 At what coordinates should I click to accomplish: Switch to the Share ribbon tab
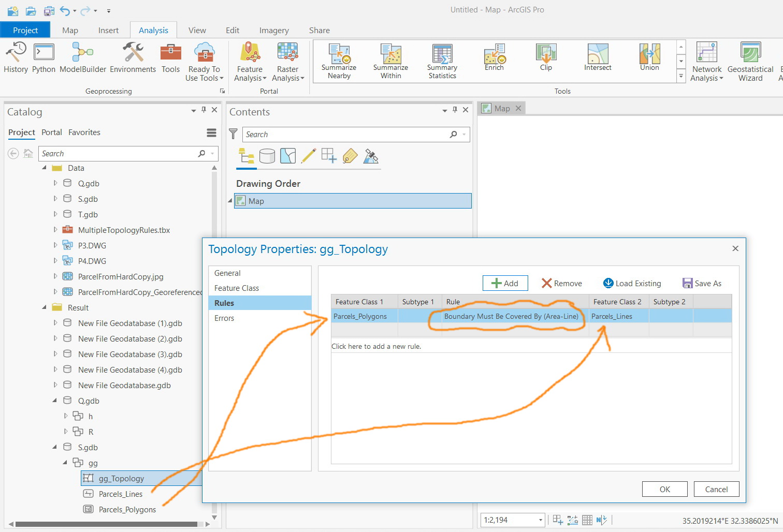coord(320,30)
